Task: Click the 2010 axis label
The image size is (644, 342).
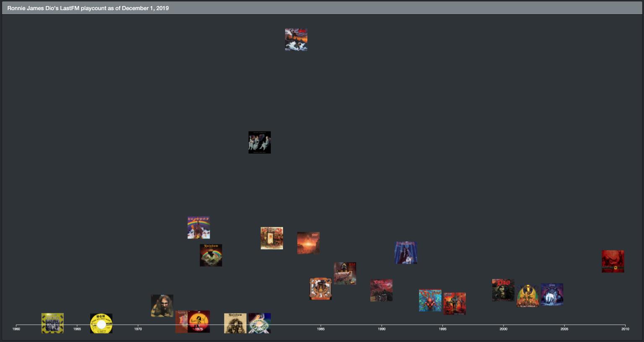Action: (x=625, y=329)
